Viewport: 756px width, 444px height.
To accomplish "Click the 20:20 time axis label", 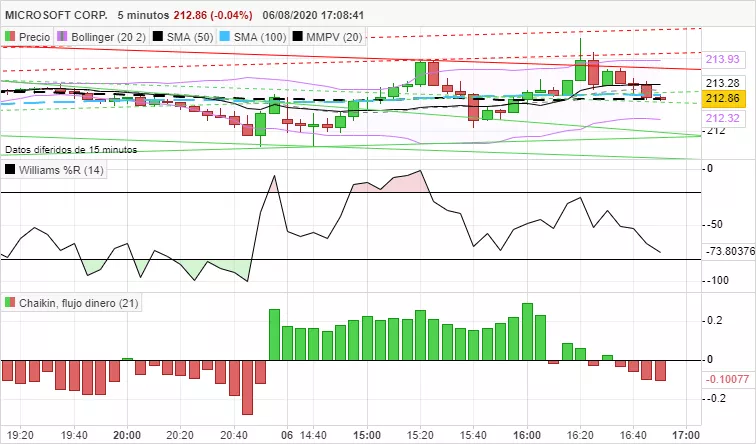I will pyautogui.click(x=180, y=435).
